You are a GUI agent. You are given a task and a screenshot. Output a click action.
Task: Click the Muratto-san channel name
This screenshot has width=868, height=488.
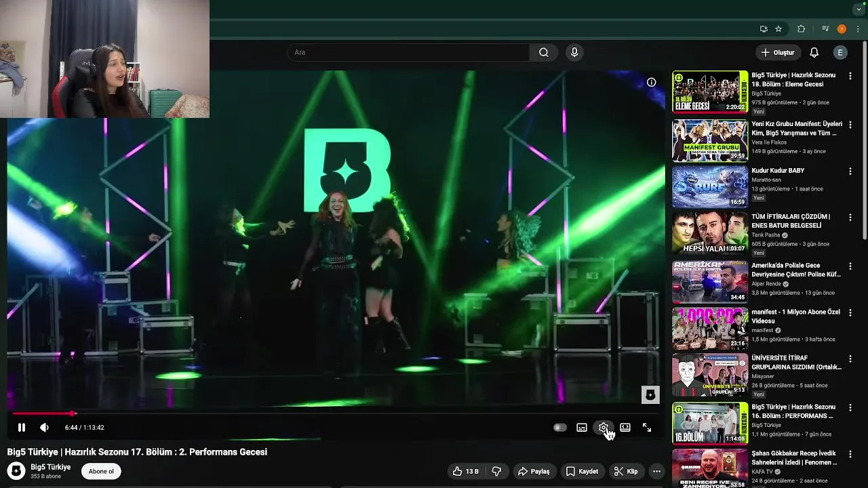[x=766, y=180]
